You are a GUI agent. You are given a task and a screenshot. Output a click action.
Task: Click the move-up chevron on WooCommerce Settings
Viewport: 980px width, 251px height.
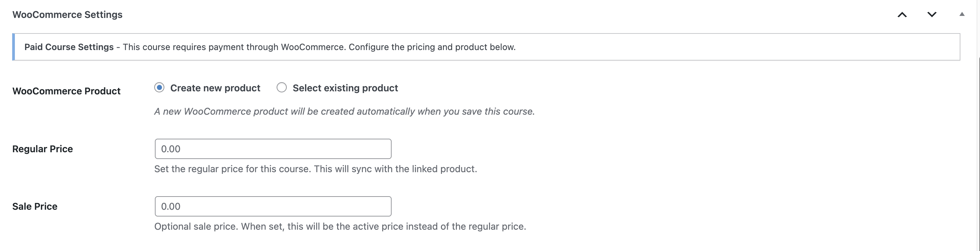(902, 15)
